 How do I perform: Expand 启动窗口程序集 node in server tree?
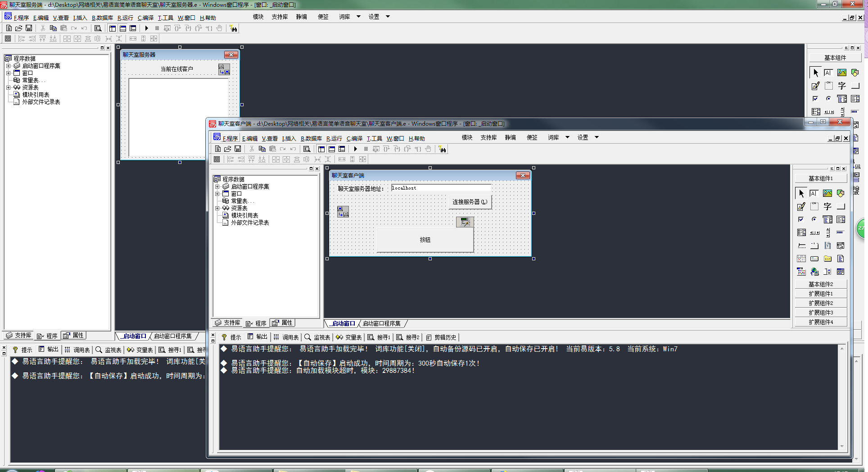tap(8, 66)
